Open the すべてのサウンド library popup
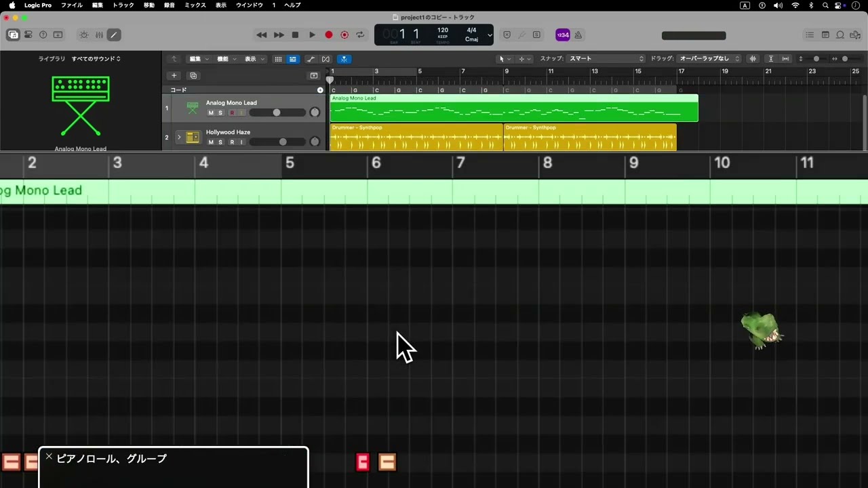868x488 pixels. point(96,59)
